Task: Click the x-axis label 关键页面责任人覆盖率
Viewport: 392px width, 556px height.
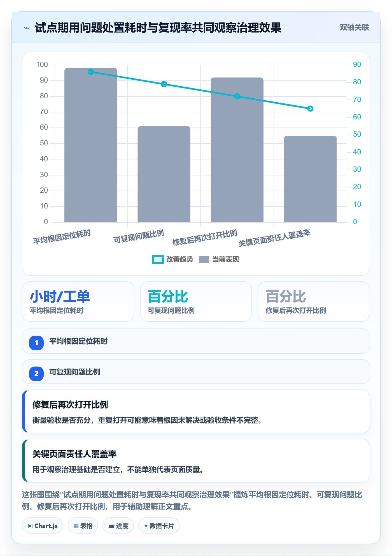Action: (274, 238)
